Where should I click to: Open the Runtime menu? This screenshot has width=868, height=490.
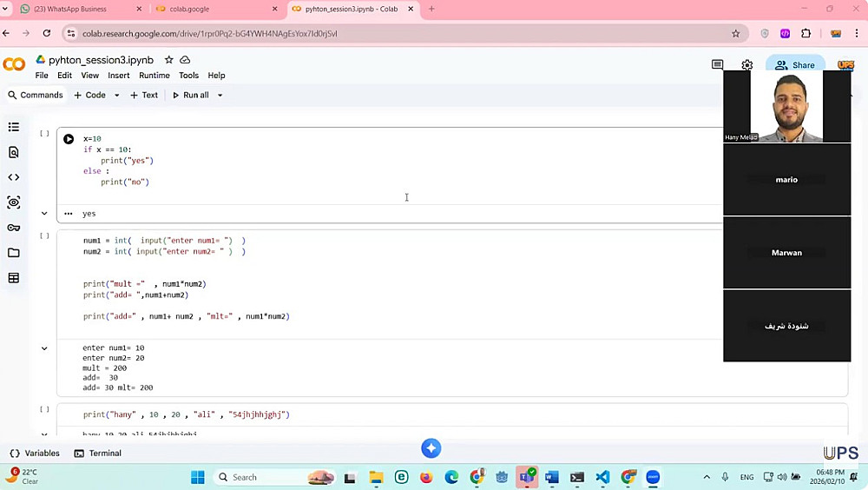[x=155, y=76]
